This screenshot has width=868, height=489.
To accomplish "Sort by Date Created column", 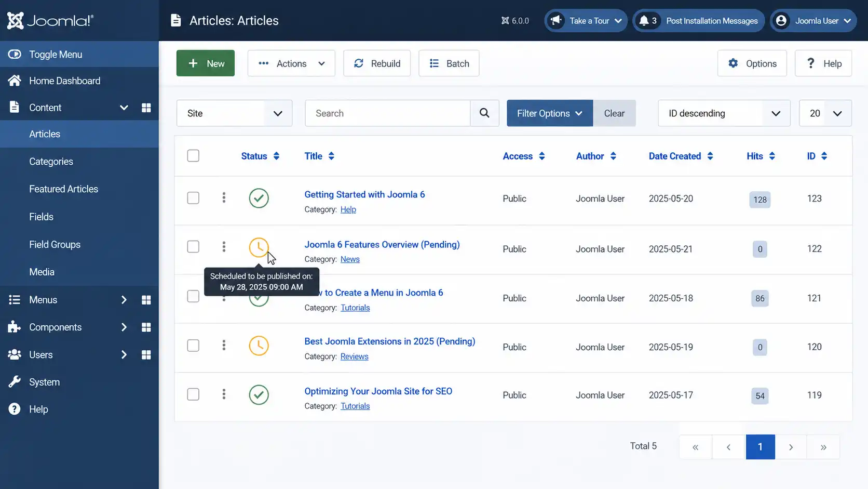I will click(x=681, y=156).
